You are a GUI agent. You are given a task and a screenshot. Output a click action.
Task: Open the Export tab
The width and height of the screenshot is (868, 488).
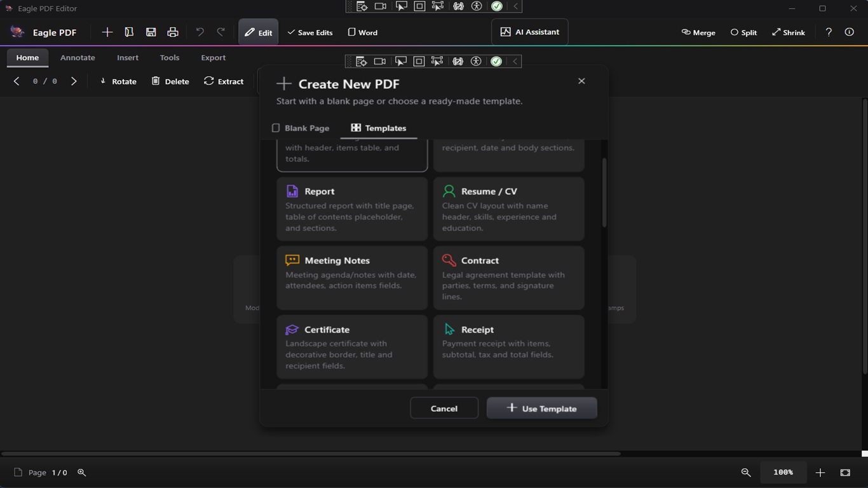(x=213, y=57)
